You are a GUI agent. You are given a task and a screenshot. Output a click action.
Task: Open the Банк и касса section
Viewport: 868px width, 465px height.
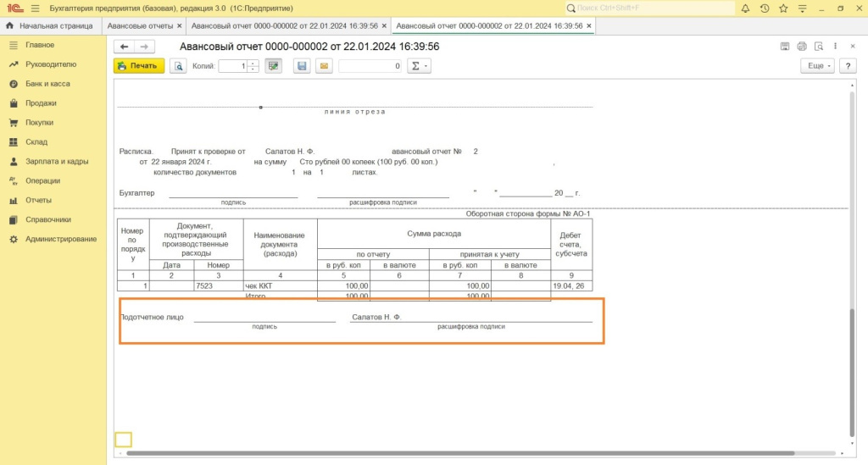(x=47, y=84)
